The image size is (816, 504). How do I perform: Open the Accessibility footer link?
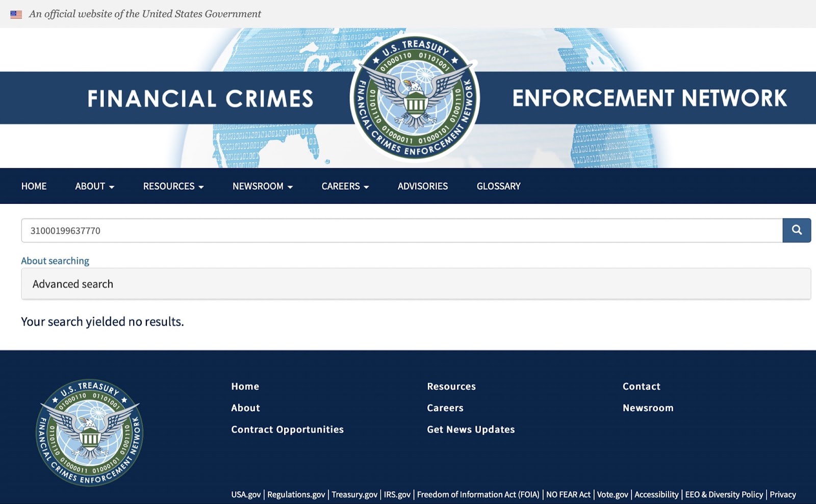(656, 494)
